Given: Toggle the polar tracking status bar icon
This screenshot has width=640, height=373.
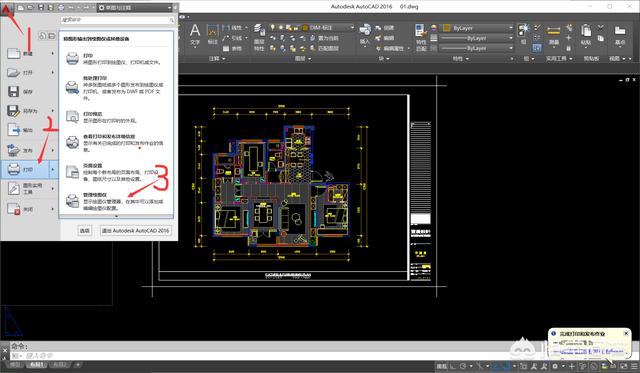Looking at the screenshot, I should [463, 366].
